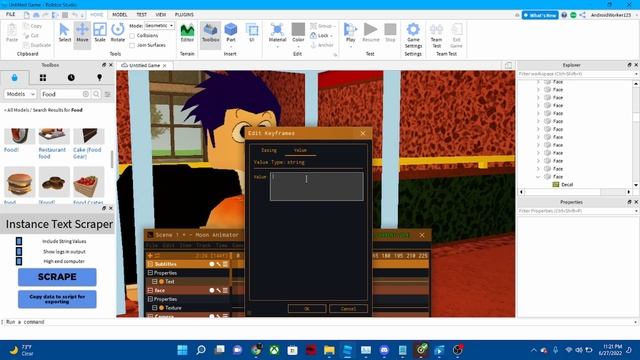The width and height of the screenshot is (640, 360).
Task: Expand the first Face item in Explorer
Action: [x=538, y=82]
